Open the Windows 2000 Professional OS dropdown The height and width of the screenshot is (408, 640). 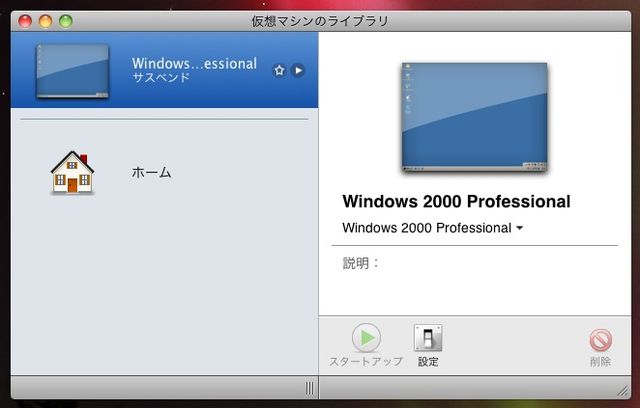432,228
